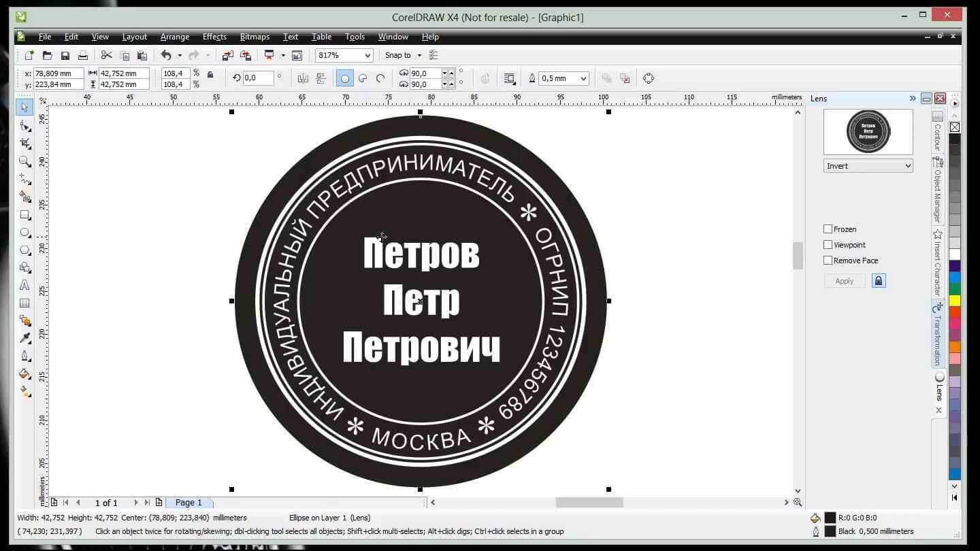The height and width of the screenshot is (551, 980).
Task: Check the Viewpoint option
Action: coord(828,245)
